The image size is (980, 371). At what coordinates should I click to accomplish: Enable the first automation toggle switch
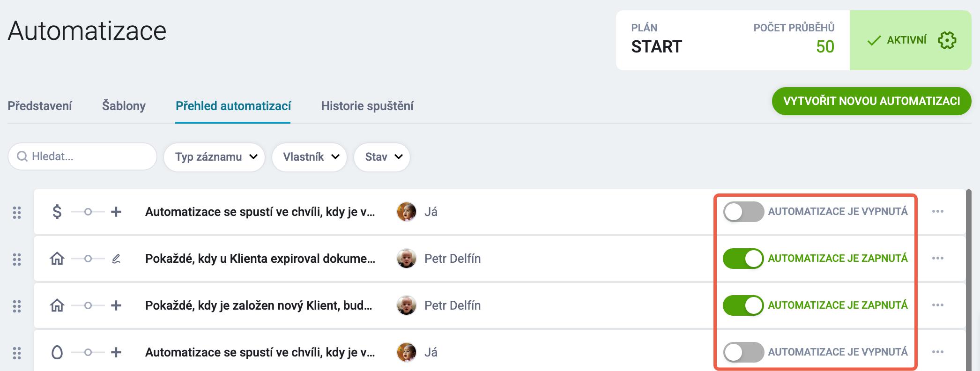[743, 212]
